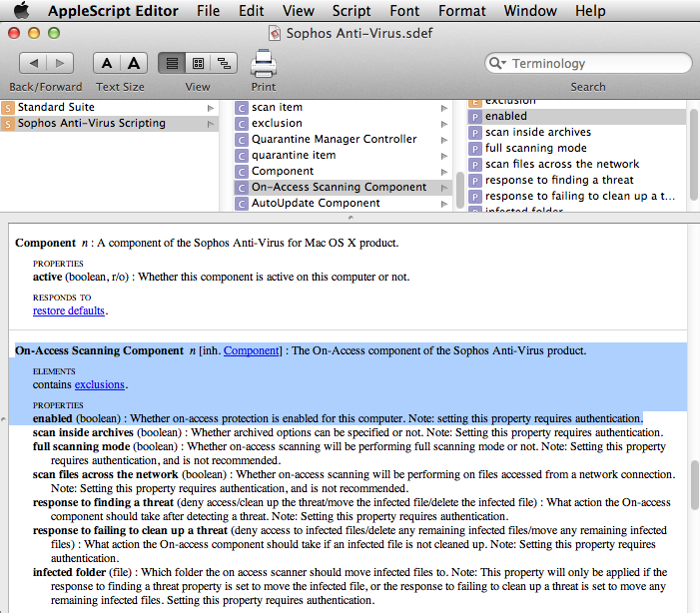Expand AutoUpdate Component arrow

pos(444,204)
